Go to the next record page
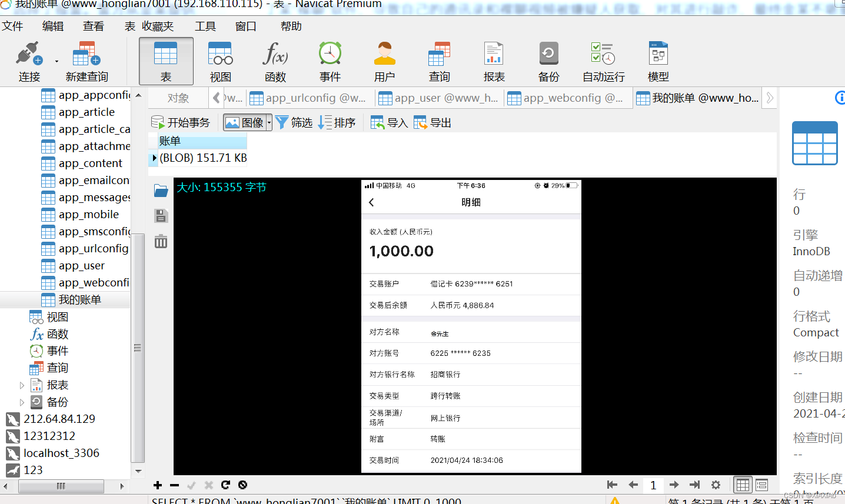Image resolution: width=845 pixels, height=504 pixels. 674,485
